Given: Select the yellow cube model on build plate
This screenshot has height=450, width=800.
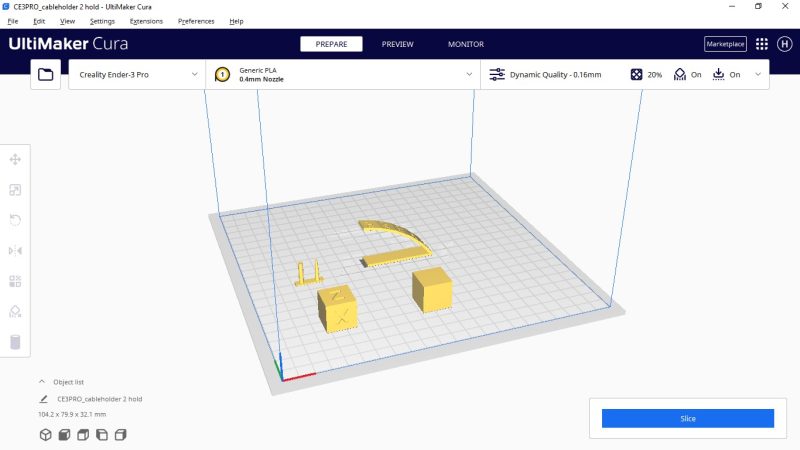Looking at the screenshot, I should [x=432, y=289].
